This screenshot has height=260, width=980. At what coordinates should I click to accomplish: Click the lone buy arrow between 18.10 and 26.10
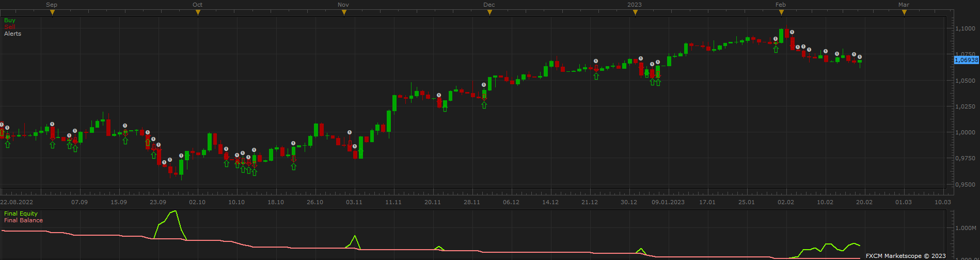tap(293, 166)
